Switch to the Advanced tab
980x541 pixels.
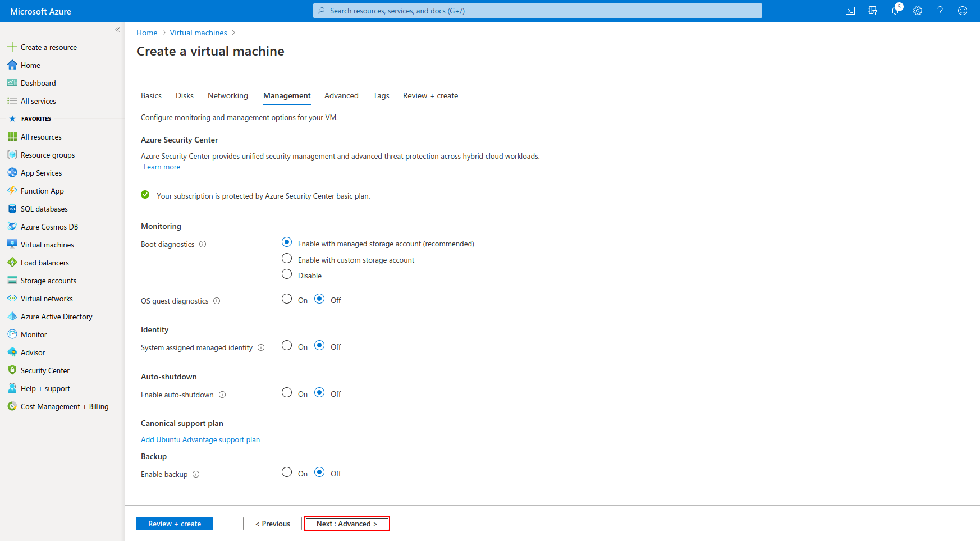341,95
